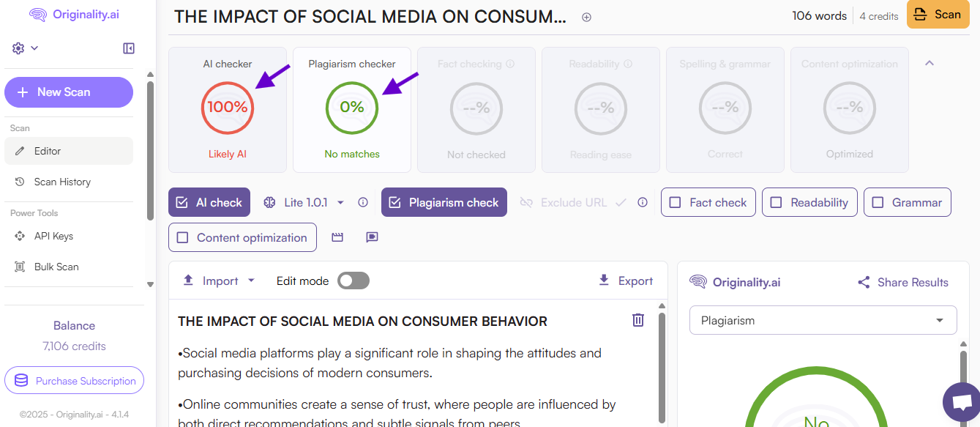Click the info icon in the Readability card
This screenshot has height=427, width=980.
point(629,64)
